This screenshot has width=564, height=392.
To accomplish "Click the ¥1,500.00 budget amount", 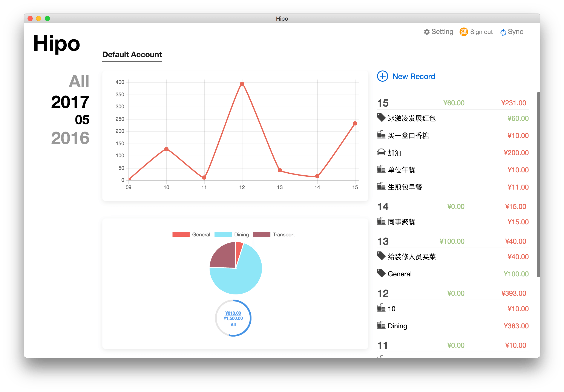I will [233, 318].
